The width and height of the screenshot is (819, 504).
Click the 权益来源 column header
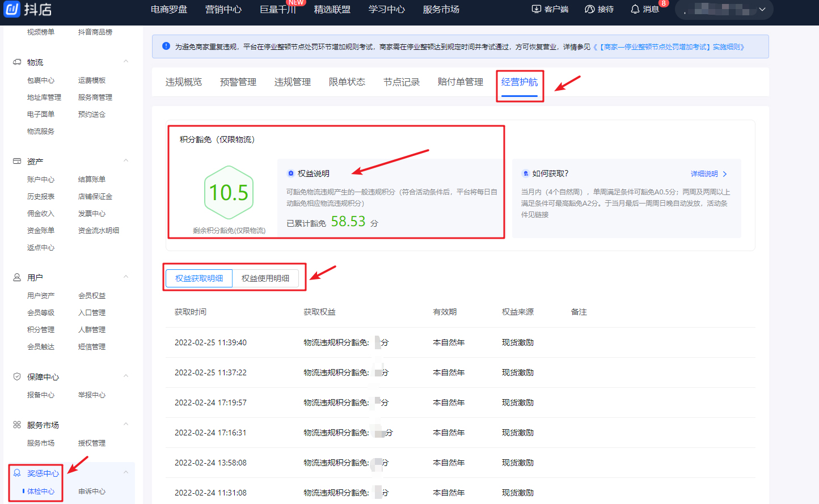[518, 312]
